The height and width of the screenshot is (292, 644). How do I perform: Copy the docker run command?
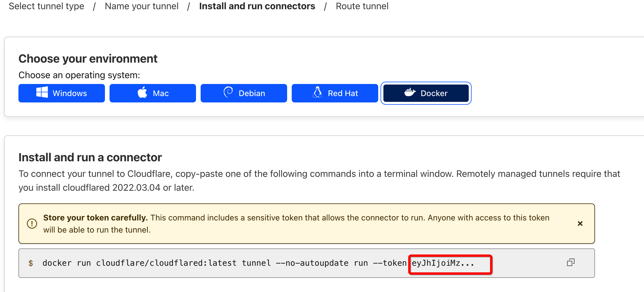coord(571,262)
